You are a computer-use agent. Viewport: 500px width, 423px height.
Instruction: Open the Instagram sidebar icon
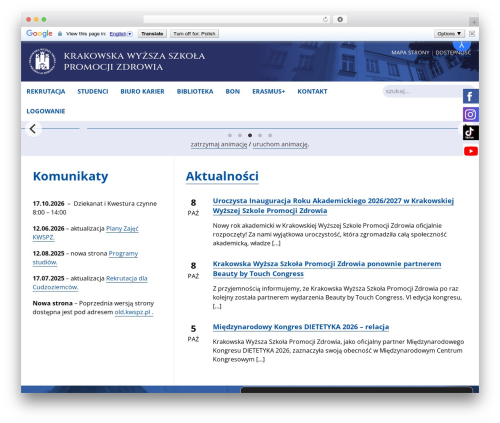click(471, 114)
